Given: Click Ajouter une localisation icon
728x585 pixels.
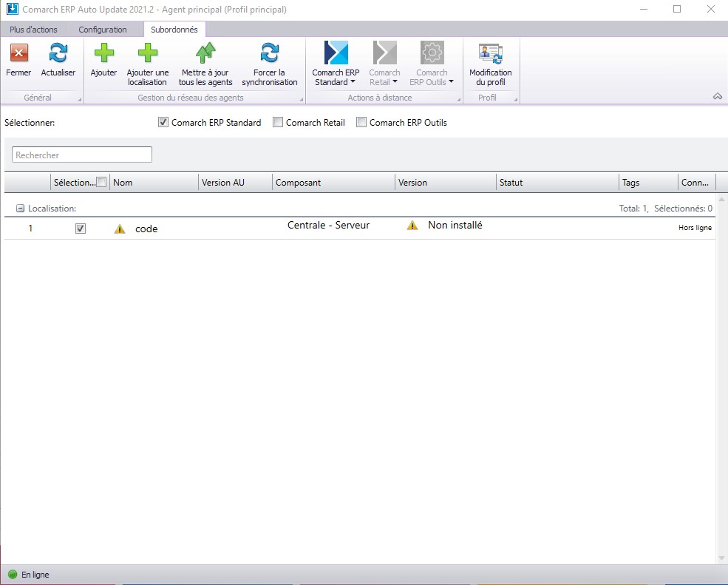Looking at the screenshot, I should (x=148, y=53).
